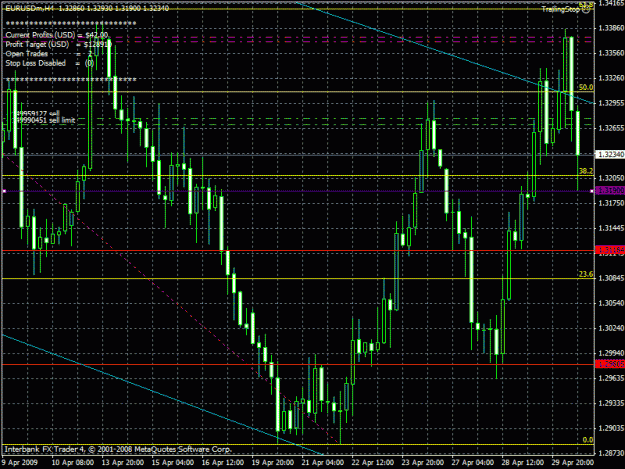Click the 15 Apr 04:00 time label
Image resolution: width=625 pixels, height=469 pixels.
173,463
